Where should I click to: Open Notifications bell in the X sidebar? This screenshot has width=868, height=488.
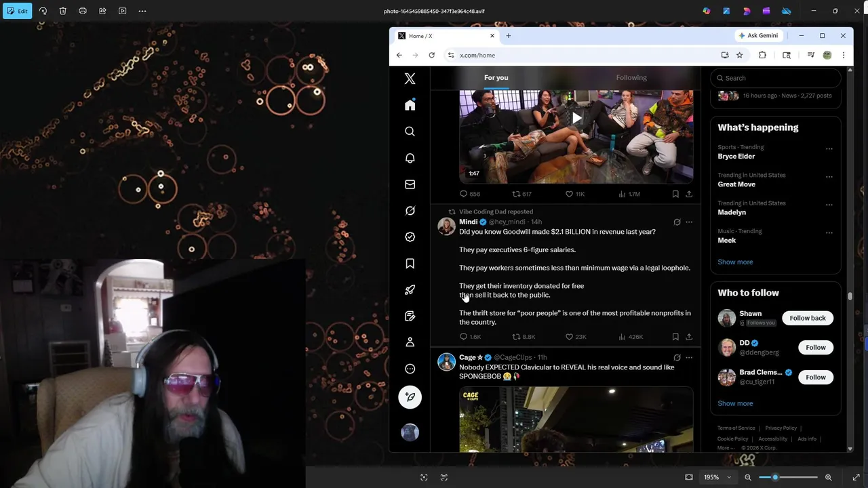tap(410, 158)
